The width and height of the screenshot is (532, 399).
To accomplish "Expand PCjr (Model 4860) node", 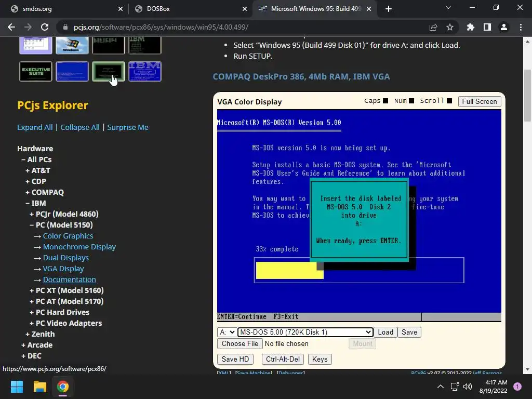I will point(64,214).
